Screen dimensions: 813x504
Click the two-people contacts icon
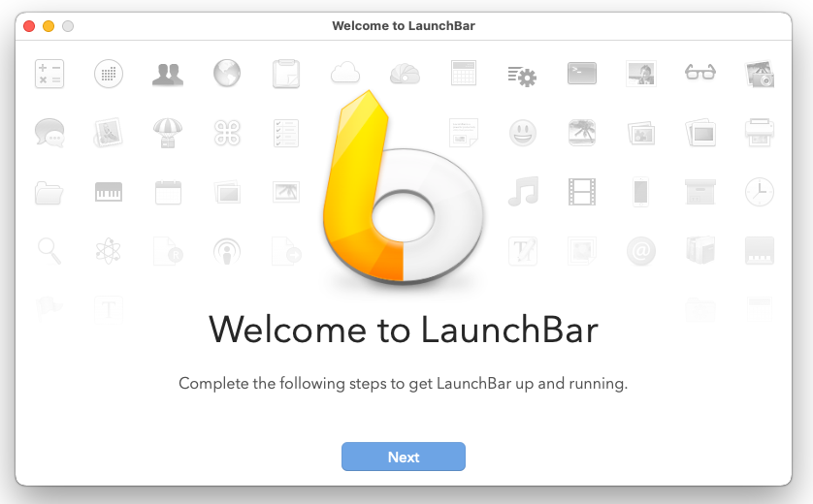[x=168, y=74]
